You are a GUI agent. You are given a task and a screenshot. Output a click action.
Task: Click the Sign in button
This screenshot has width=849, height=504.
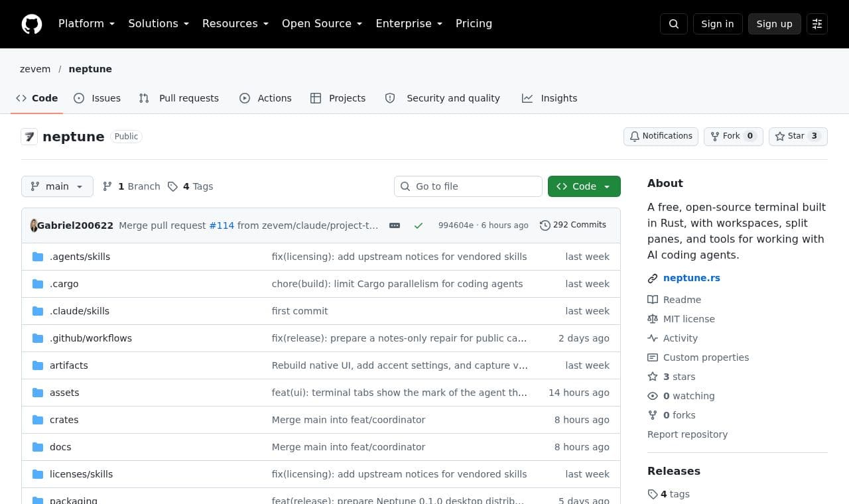tap(718, 24)
